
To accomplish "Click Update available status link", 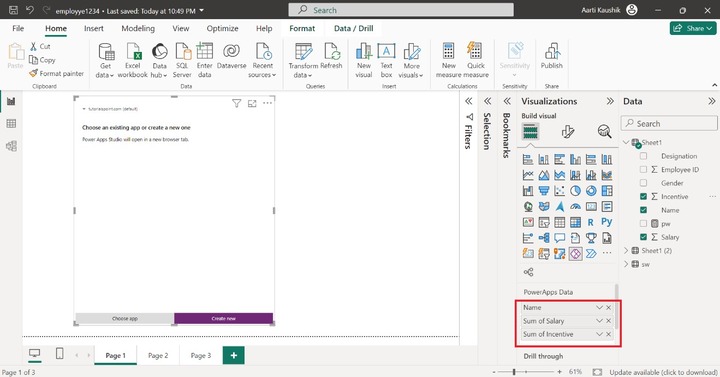I will point(663,372).
